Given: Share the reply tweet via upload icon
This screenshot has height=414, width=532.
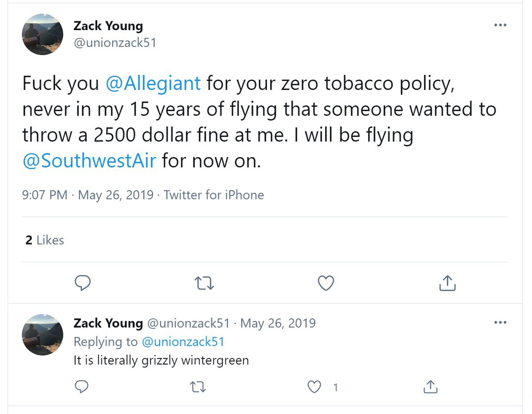Looking at the screenshot, I should coord(430,387).
